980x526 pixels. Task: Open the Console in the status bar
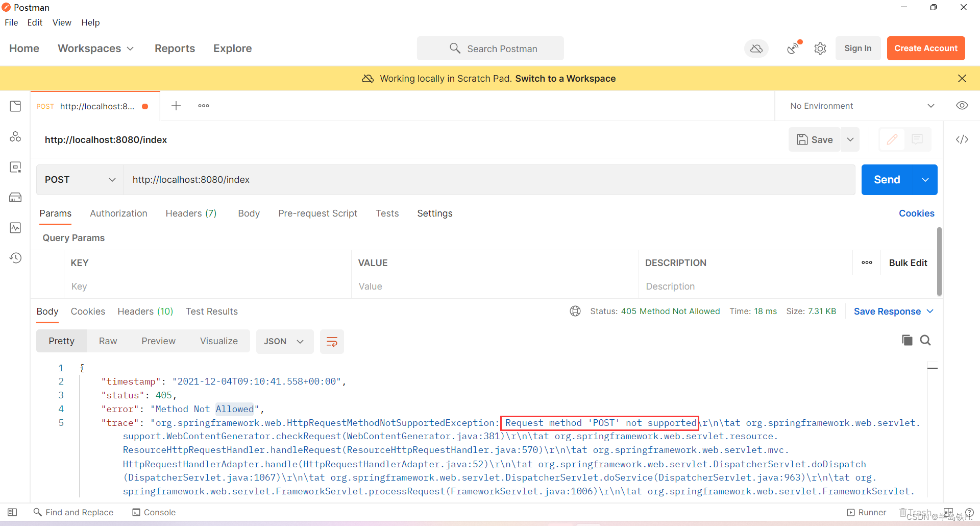pos(154,512)
